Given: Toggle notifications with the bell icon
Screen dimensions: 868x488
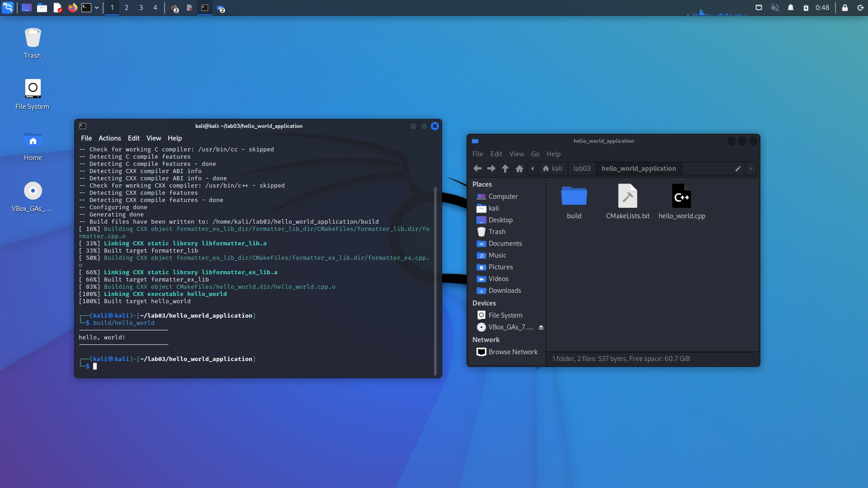Looking at the screenshot, I should 791,8.
